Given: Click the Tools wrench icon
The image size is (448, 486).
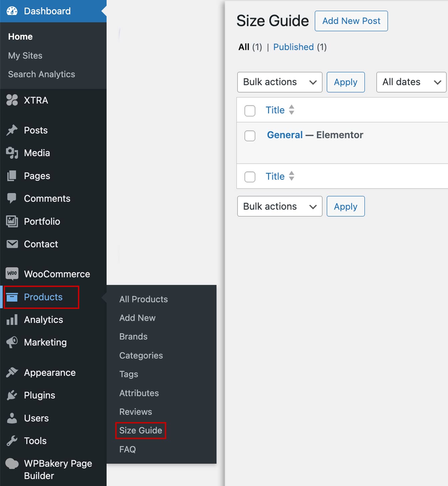Looking at the screenshot, I should pos(12,441).
